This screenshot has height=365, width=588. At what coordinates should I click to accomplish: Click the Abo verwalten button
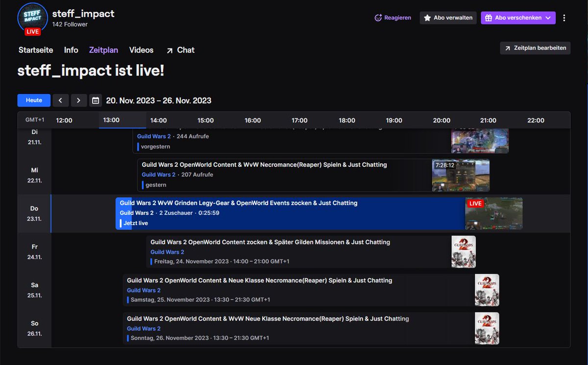[448, 18]
